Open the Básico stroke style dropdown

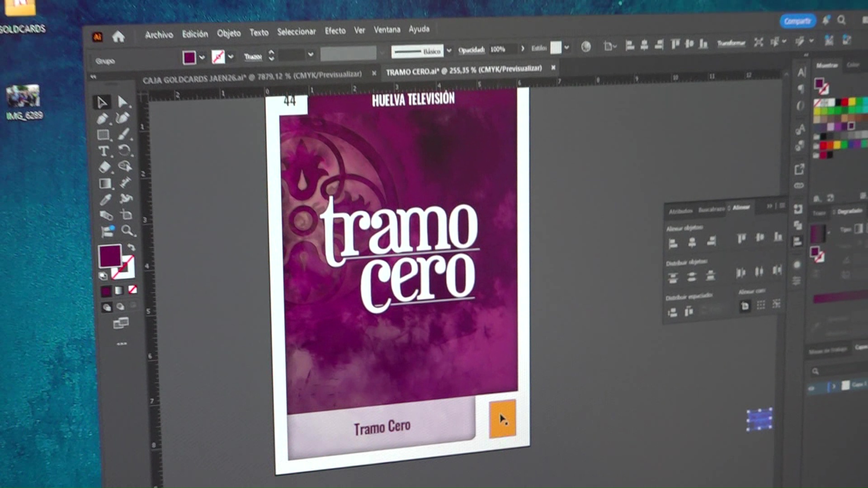point(448,51)
